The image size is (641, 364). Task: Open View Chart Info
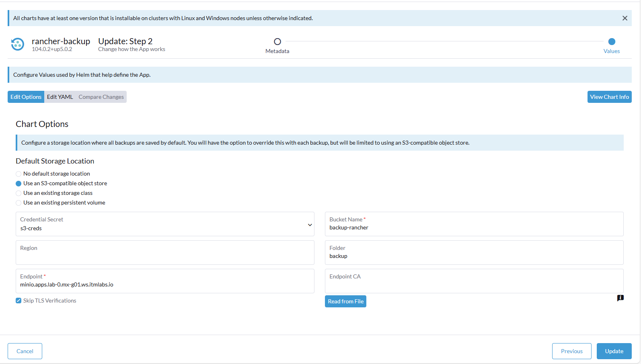tap(609, 97)
